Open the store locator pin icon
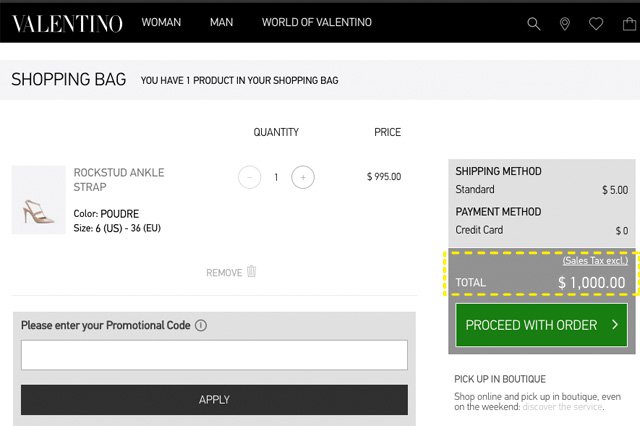The height and width of the screenshot is (426, 640). [565, 23]
